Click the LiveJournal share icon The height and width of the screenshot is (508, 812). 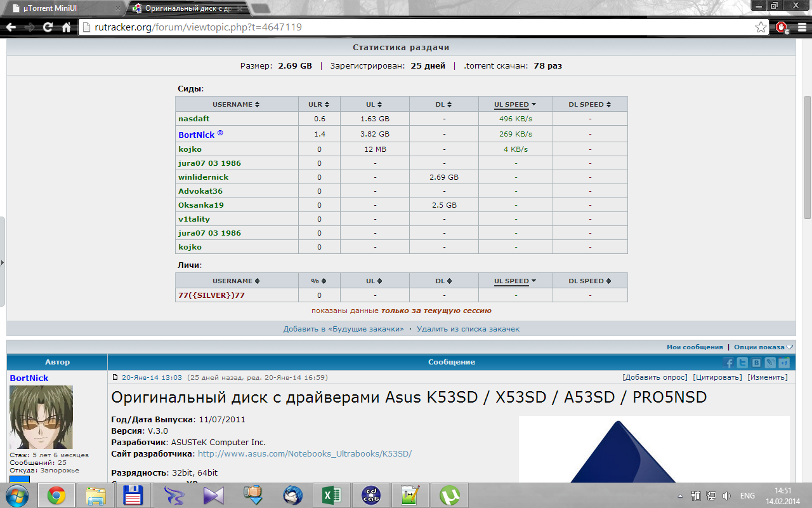point(770,363)
